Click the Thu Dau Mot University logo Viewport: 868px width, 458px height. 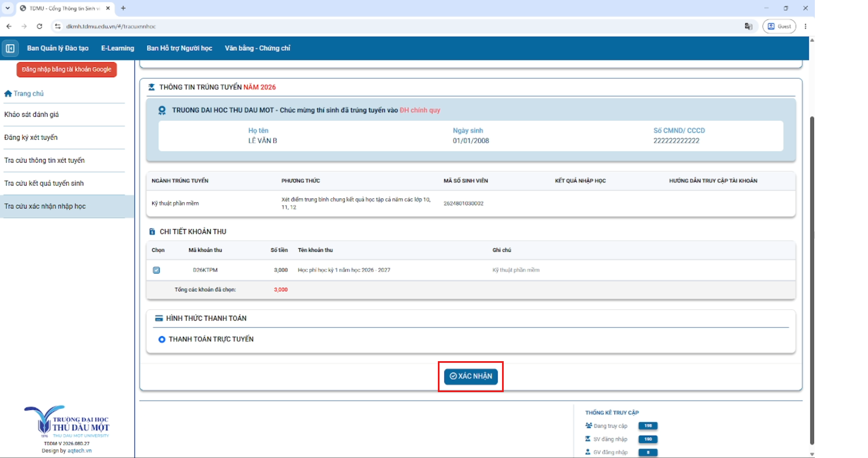click(x=67, y=421)
